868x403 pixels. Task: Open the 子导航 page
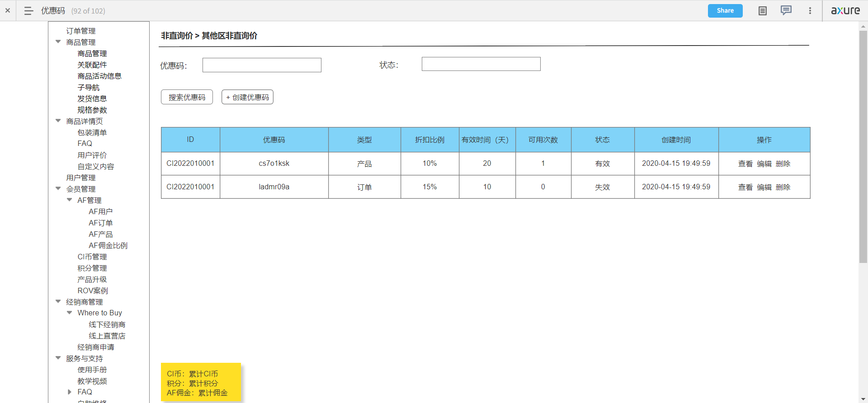89,87
